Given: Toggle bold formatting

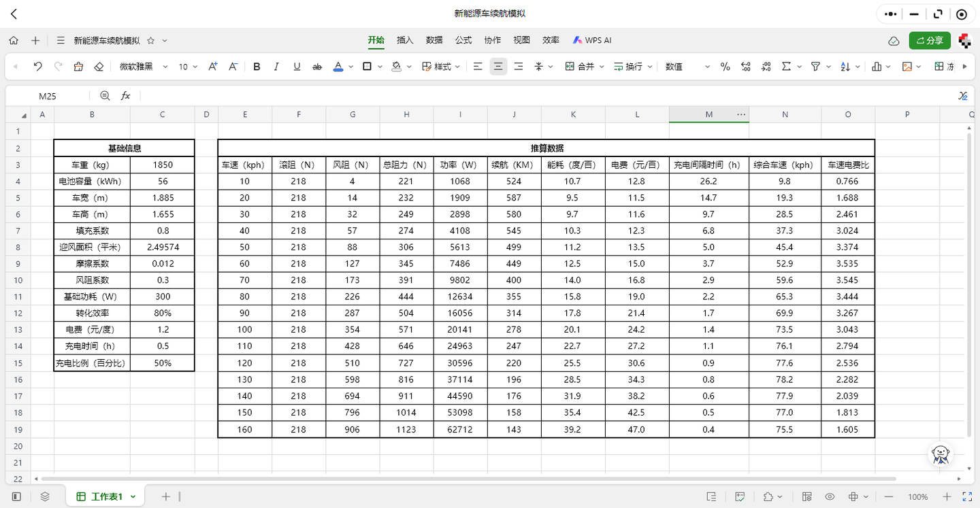Looking at the screenshot, I should tap(257, 67).
